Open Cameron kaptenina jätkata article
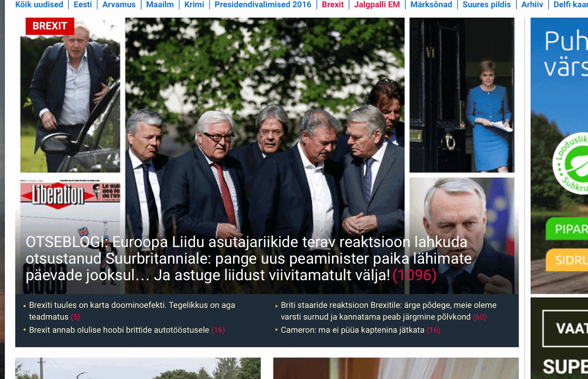Viewport: 588px width, 379px height. click(x=352, y=330)
